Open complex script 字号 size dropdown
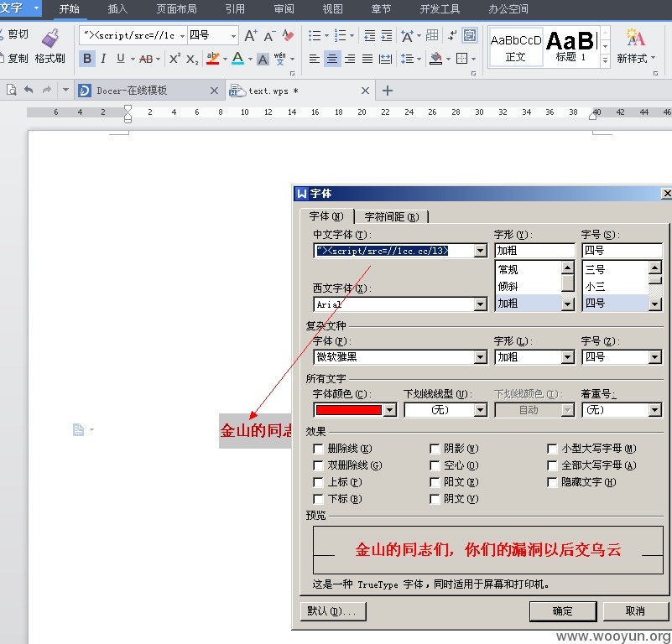The height and width of the screenshot is (644, 672). pyautogui.click(x=654, y=357)
